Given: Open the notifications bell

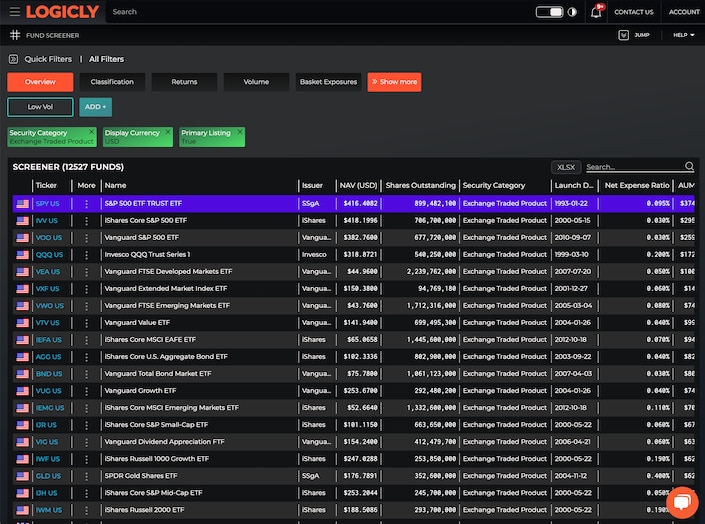Looking at the screenshot, I should (x=596, y=11).
